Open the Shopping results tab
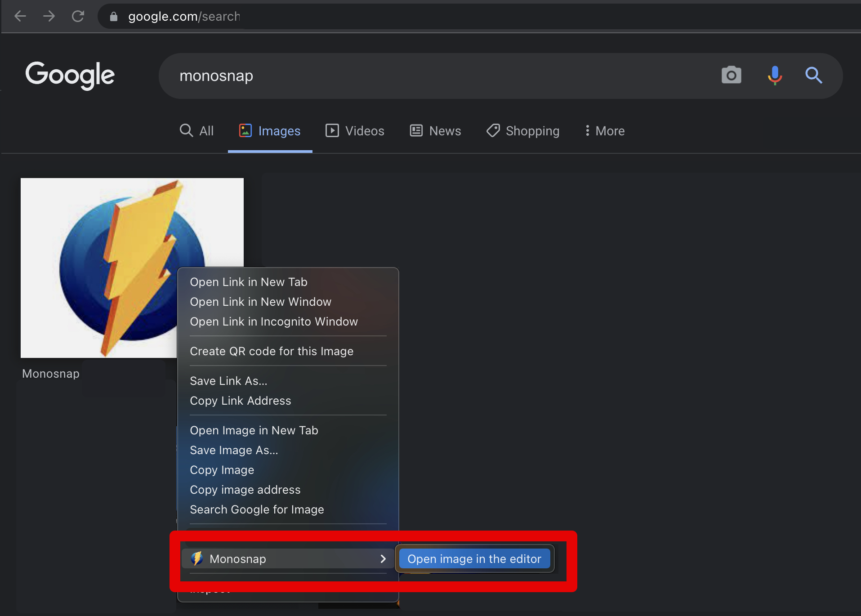Screen dimensions: 861x616 point(523,131)
